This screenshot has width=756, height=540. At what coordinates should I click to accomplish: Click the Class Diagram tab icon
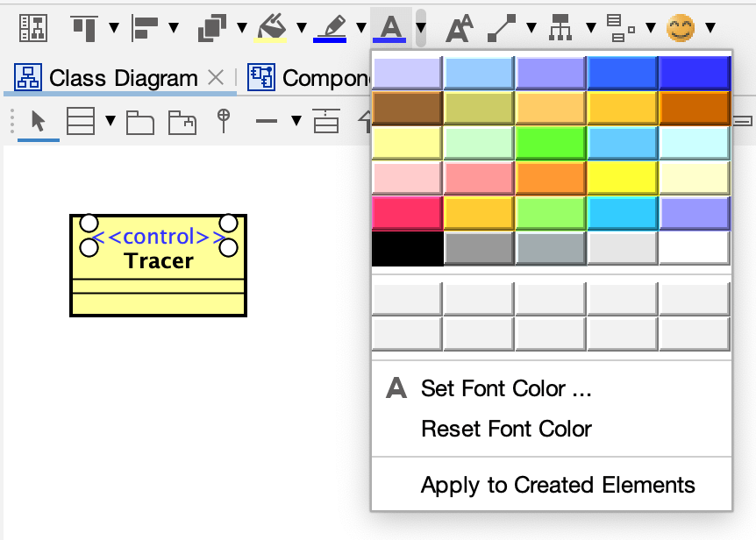click(x=28, y=77)
